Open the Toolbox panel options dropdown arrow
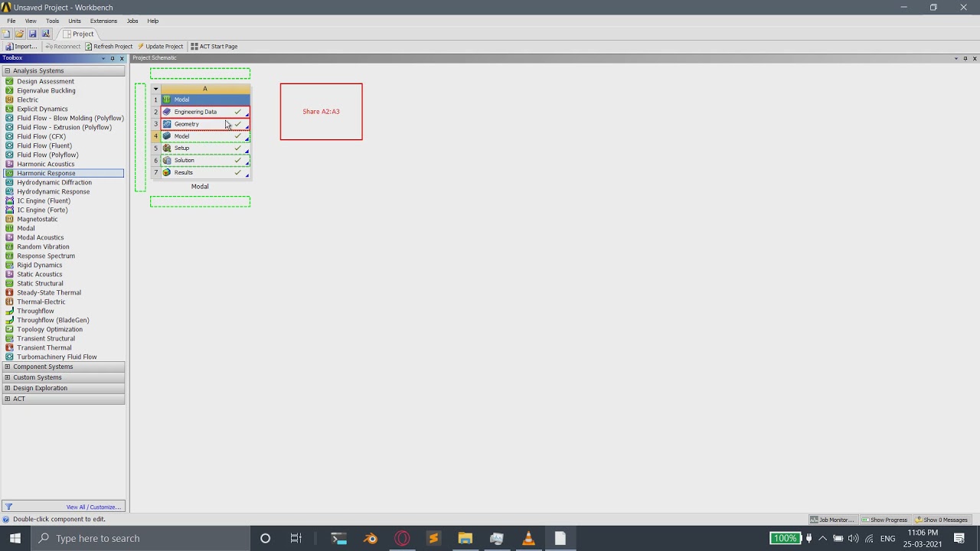The height and width of the screenshot is (551, 980). 103,58
